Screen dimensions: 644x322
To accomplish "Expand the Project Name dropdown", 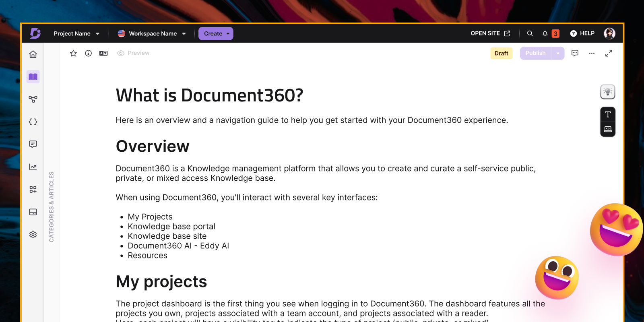I will (76, 33).
